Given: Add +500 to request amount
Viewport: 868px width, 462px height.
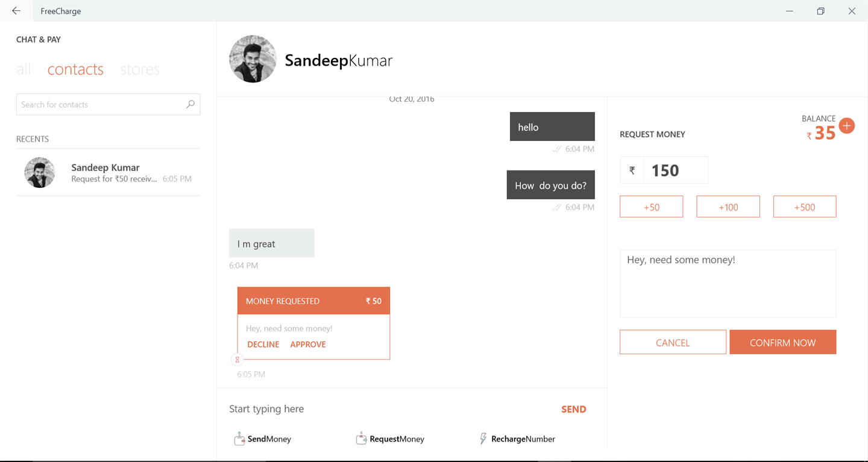Looking at the screenshot, I should [x=804, y=207].
